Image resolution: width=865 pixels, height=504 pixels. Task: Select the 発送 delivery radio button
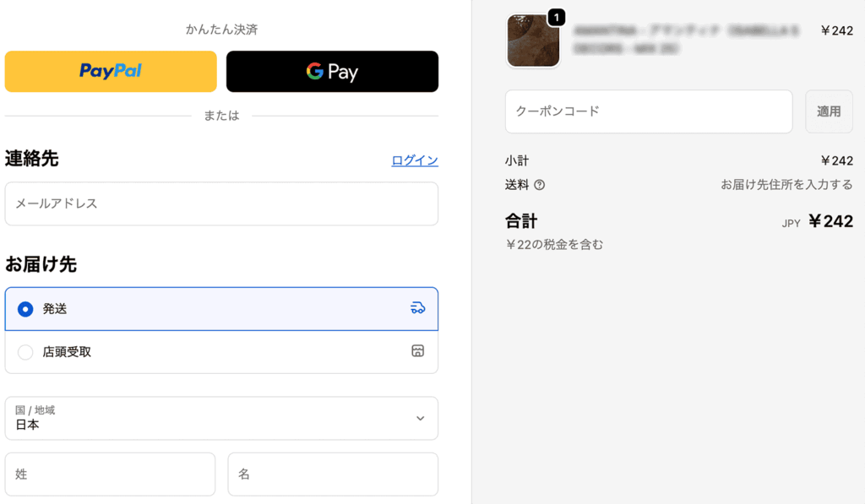25,309
